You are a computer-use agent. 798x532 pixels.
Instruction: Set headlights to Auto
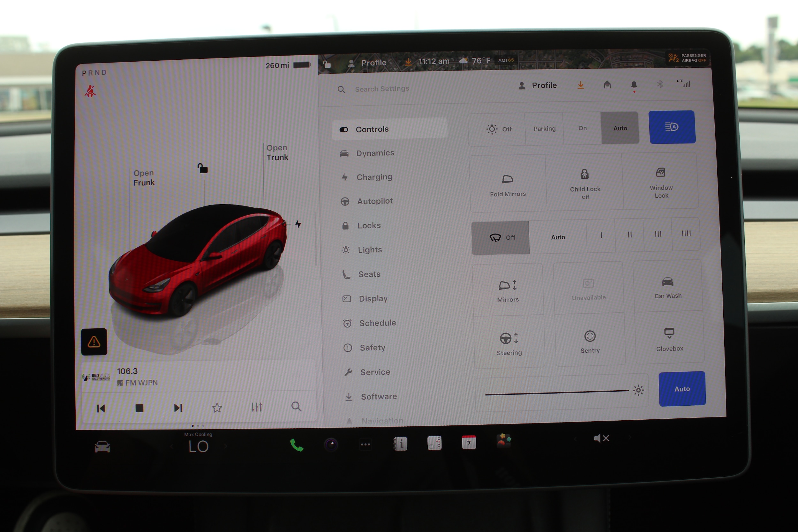pyautogui.click(x=620, y=128)
